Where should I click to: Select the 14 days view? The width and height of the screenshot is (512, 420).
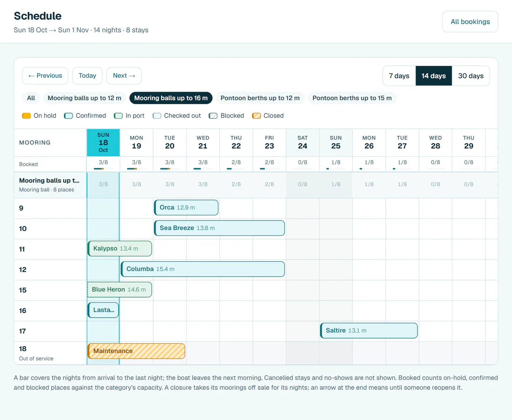coord(434,76)
